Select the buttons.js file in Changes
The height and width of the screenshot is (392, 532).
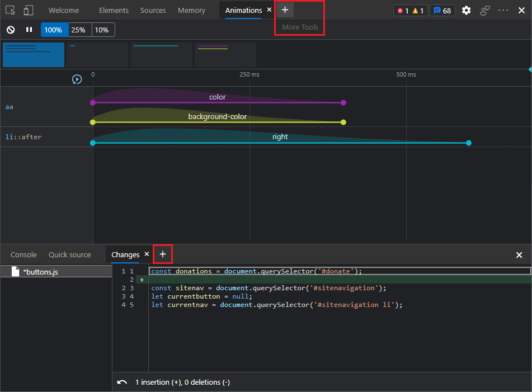click(x=40, y=272)
